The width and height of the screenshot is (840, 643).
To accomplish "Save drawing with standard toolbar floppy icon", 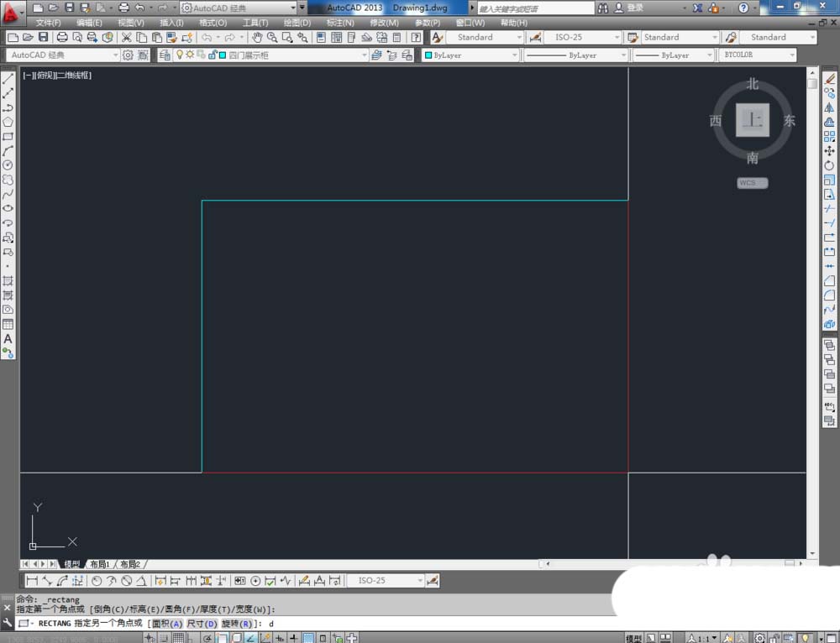I will pyautogui.click(x=44, y=38).
